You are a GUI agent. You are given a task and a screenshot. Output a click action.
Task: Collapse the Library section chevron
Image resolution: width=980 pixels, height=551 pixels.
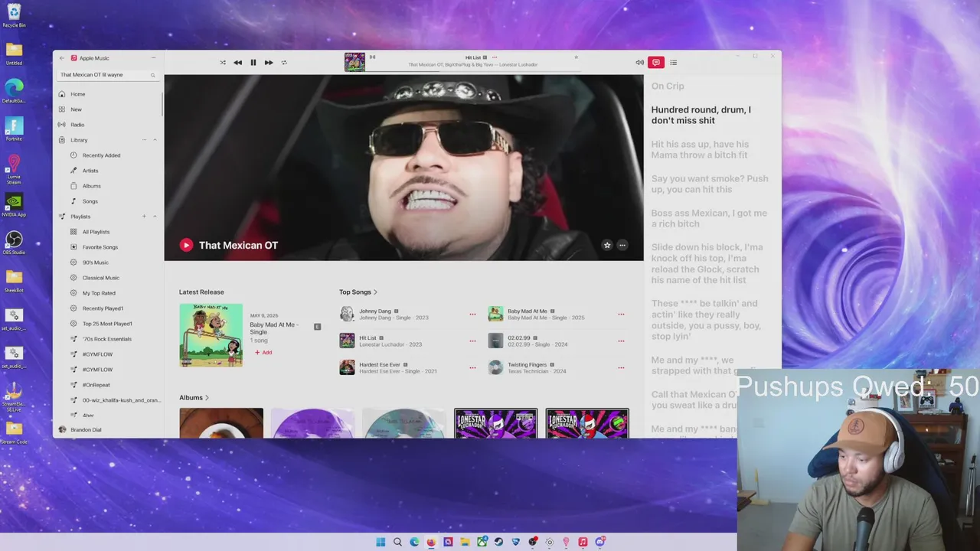click(155, 140)
